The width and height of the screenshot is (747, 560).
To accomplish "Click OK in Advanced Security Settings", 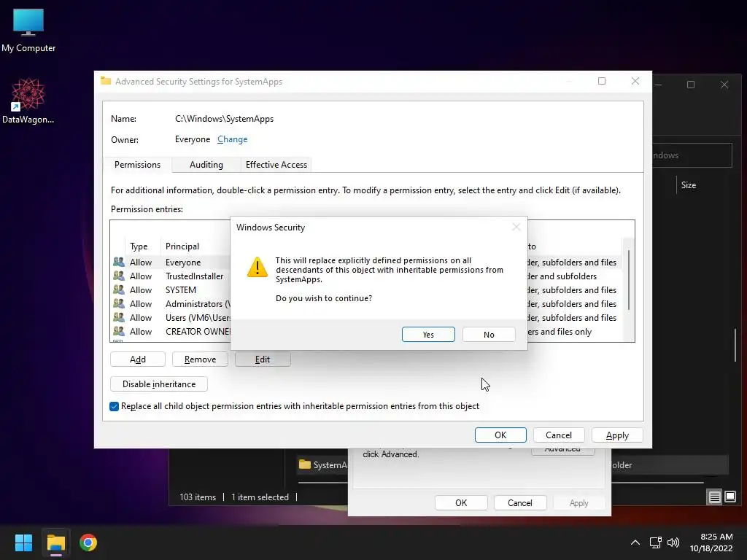I will point(500,435).
